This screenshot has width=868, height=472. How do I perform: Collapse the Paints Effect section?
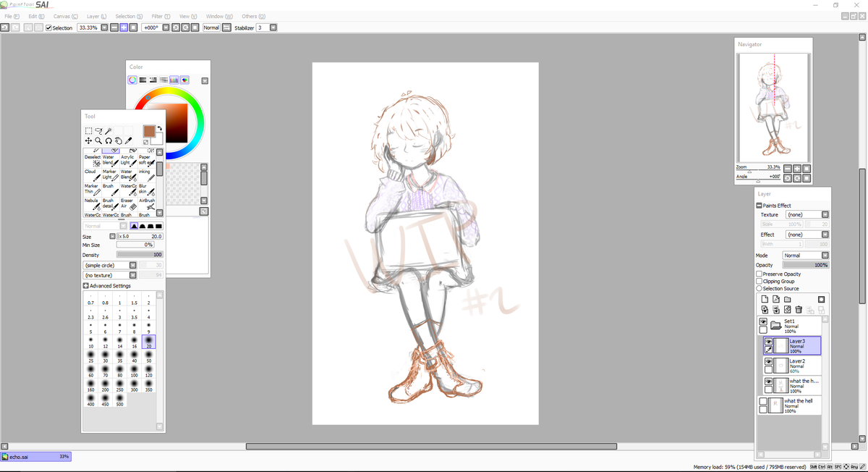pos(759,206)
